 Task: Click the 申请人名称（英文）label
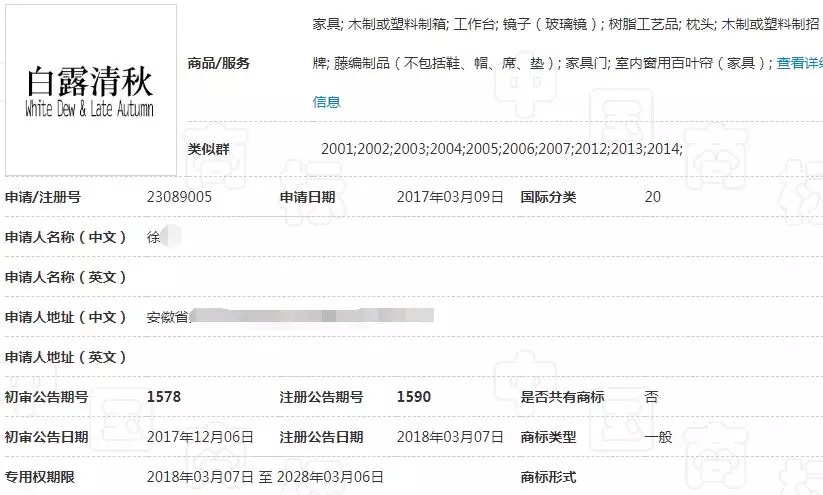66,277
